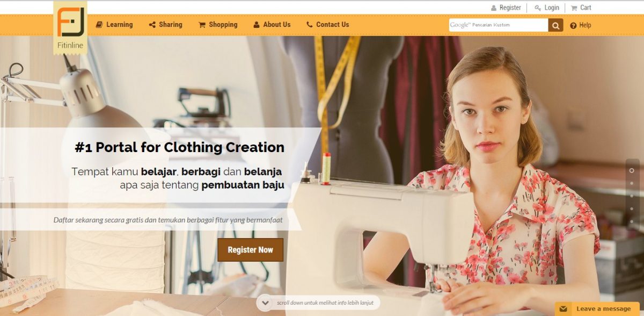Click the Login key icon
The height and width of the screenshot is (316, 644).
[x=538, y=8]
